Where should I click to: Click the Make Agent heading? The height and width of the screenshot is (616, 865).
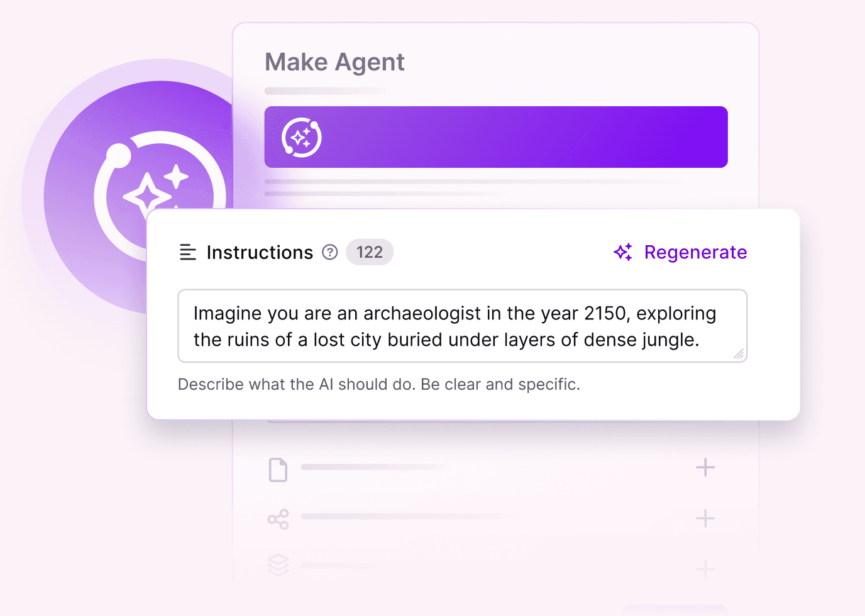(334, 62)
